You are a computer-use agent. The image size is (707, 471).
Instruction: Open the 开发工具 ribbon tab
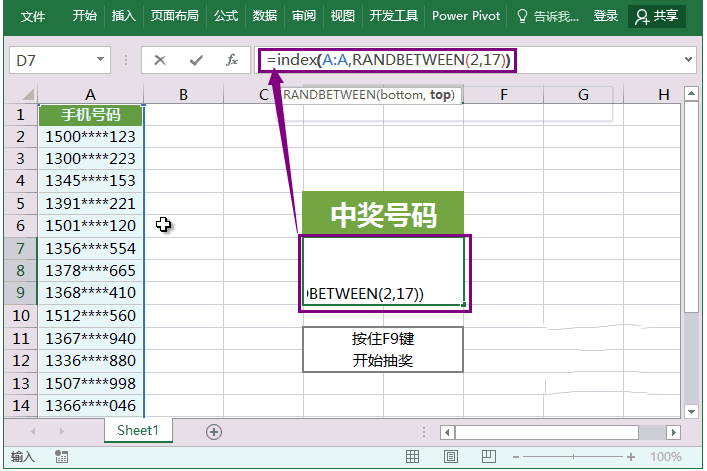(394, 16)
